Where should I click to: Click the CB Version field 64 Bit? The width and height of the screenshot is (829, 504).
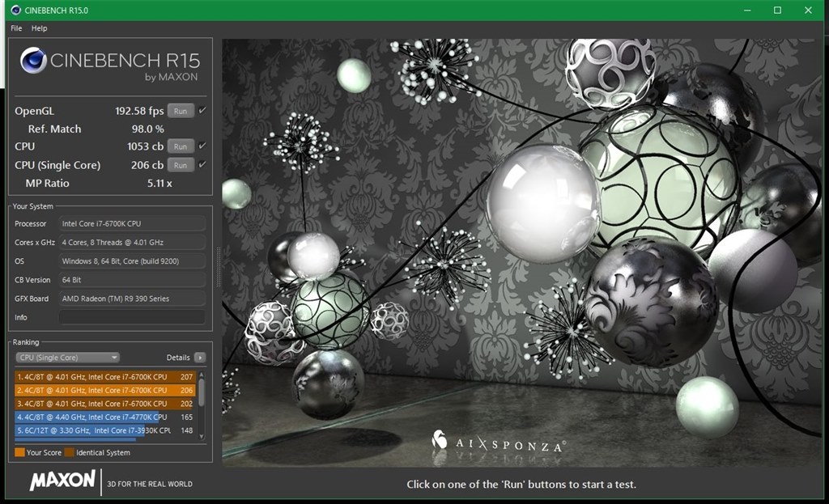click(x=132, y=280)
